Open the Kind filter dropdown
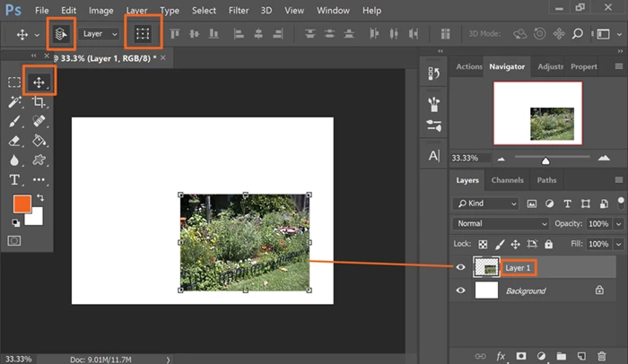This screenshot has width=628, height=364. click(x=486, y=204)
